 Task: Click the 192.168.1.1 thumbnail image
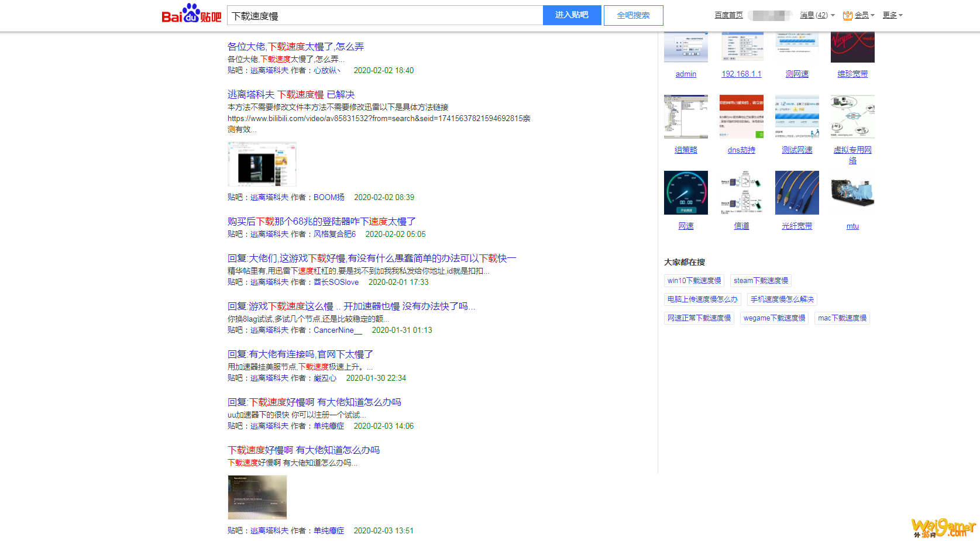[741, 47]
